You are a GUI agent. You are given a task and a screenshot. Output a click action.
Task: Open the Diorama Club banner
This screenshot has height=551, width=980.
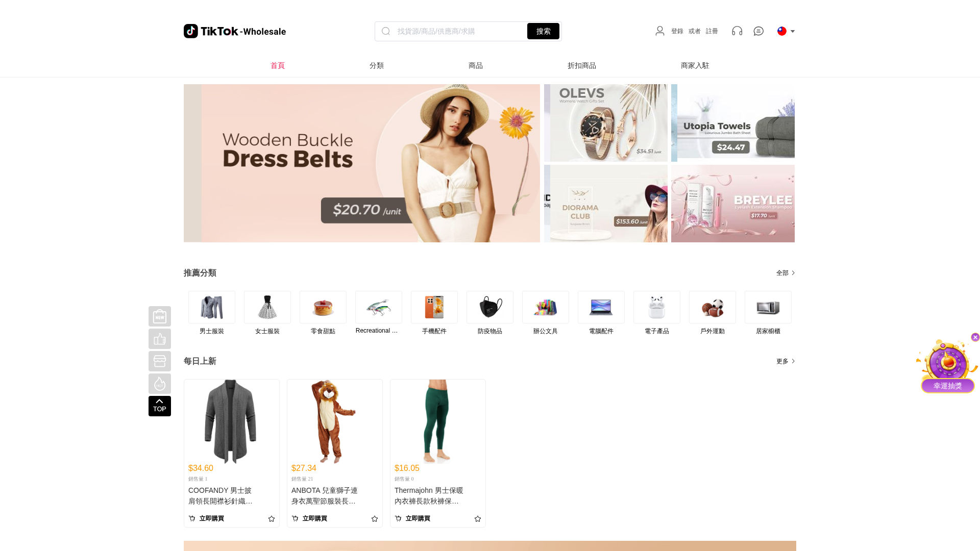click(606, 204)
